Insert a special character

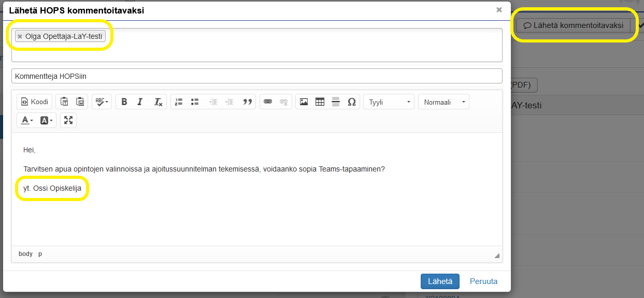click(351, 102)
